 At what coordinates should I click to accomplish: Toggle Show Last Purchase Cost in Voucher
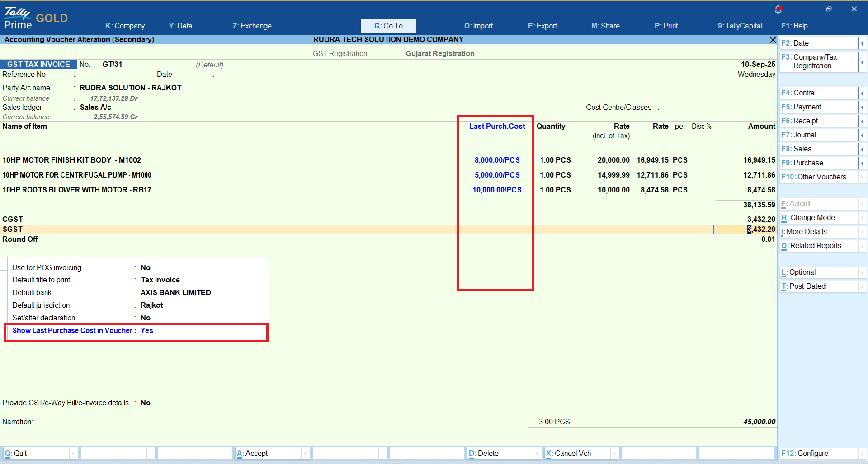[x=147, y=331]
